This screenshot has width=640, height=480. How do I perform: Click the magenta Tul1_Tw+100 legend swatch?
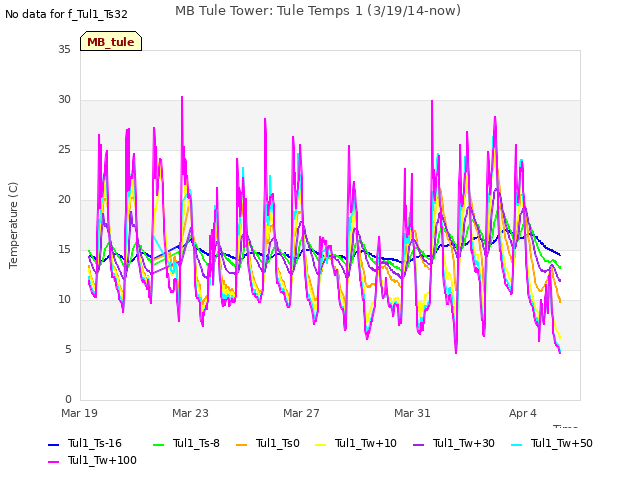click(x=54, y=462)
